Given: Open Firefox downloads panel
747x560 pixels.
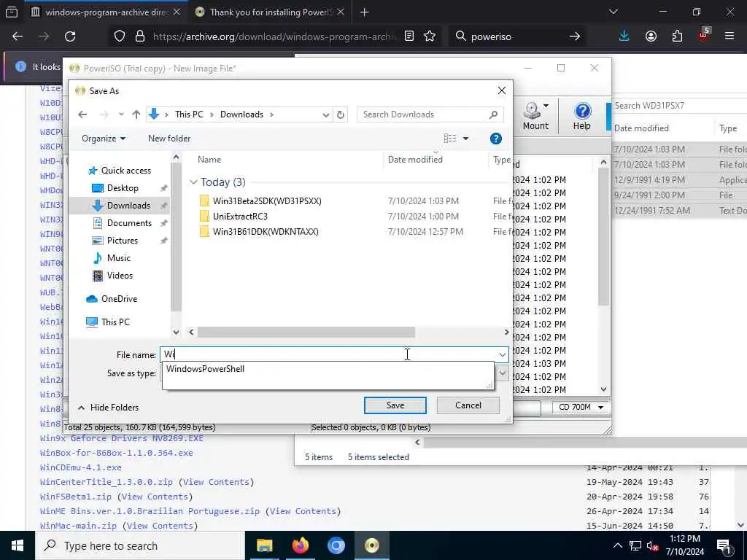Looking at the screenshot, I should (624, 36).
